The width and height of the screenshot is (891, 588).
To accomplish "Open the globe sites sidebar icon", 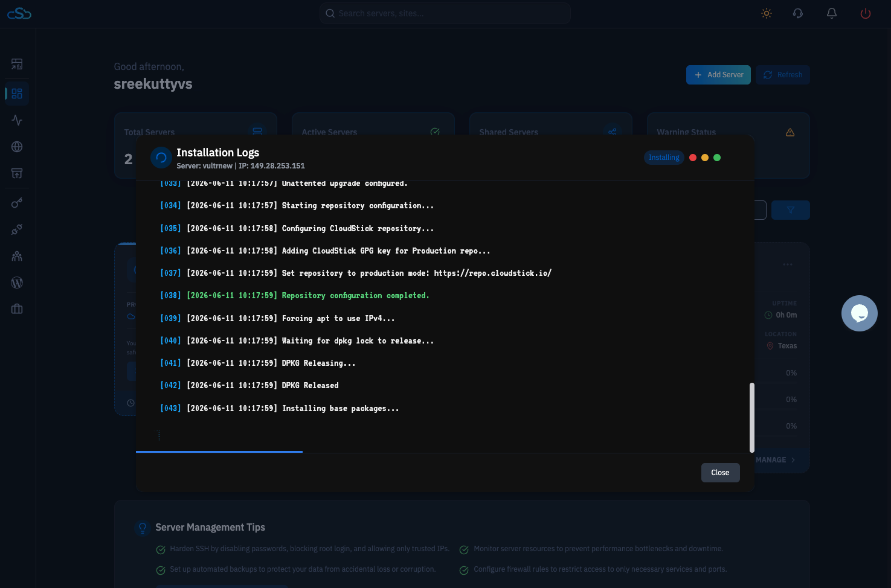I will pos(17,147).
